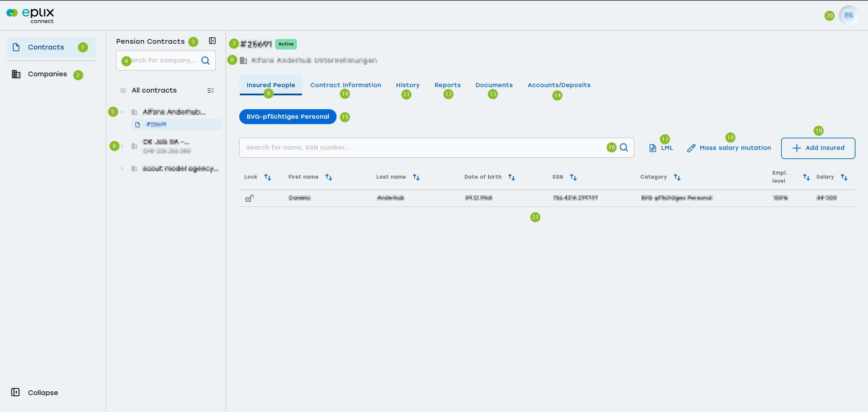The width and height of the screenshot is (868, 412).
Task: Open the Reports tab
Action: pyautogui.click(x=448, y=85)
